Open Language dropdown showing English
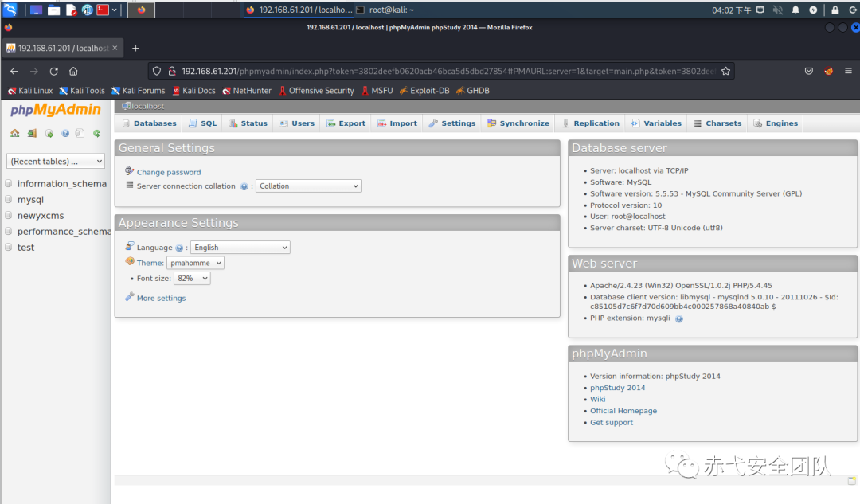The image size is (860, 504). (x=240, y=248)
